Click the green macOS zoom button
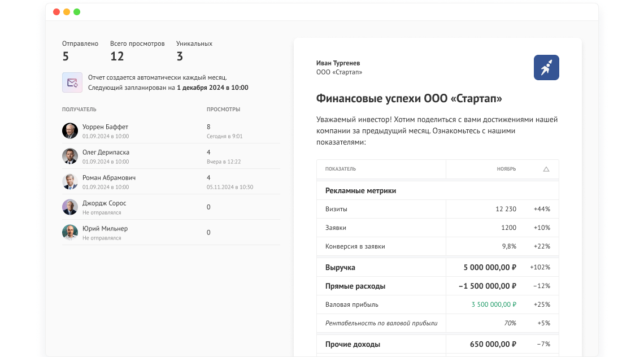 tap(77, 12)
